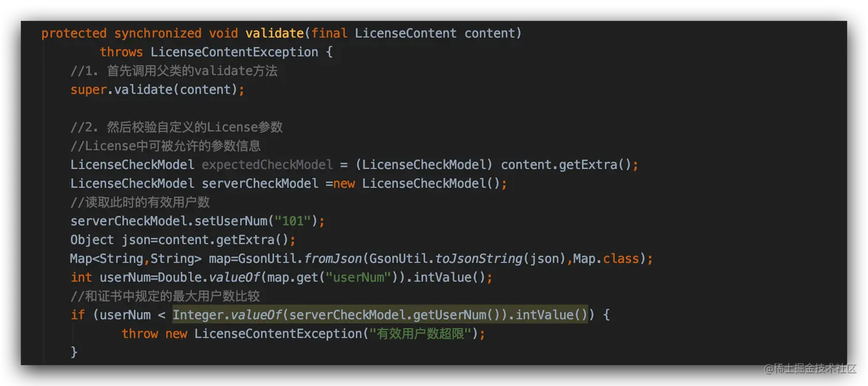The height and width of the screenshot is (386, 868).
Task: Click the 'Map<String,String>' type declaration
Action: (x=136, y=258)
